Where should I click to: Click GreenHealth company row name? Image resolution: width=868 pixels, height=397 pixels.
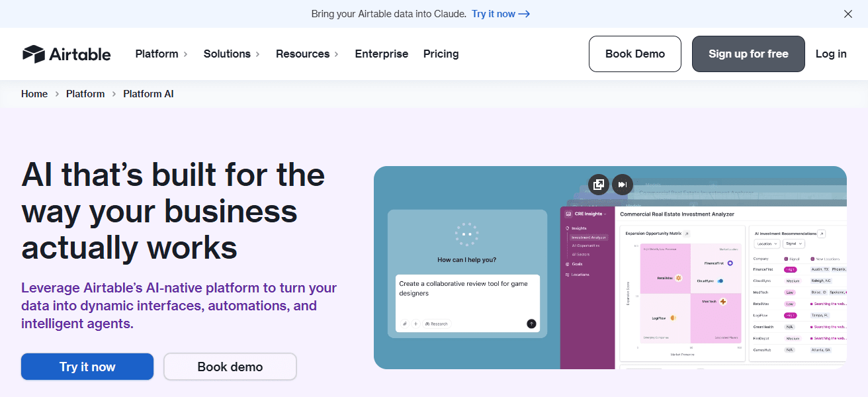pyautogui.click(x=763, y=327)
